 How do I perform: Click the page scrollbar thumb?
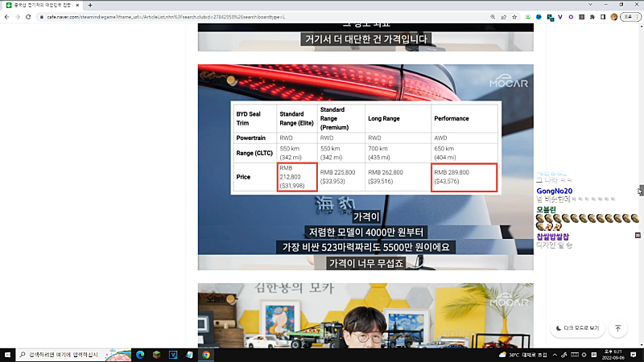point(641,190)
